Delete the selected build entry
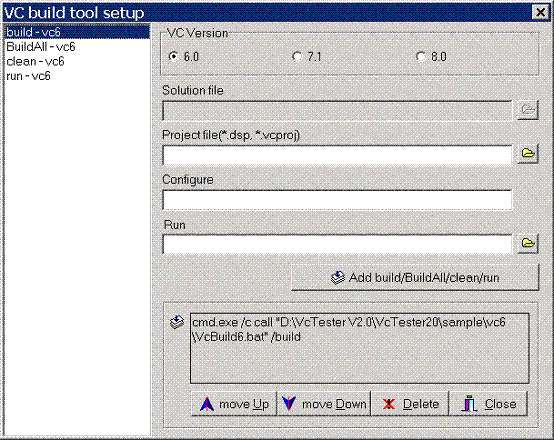This screenshot has height=440, width=554. 410,404
